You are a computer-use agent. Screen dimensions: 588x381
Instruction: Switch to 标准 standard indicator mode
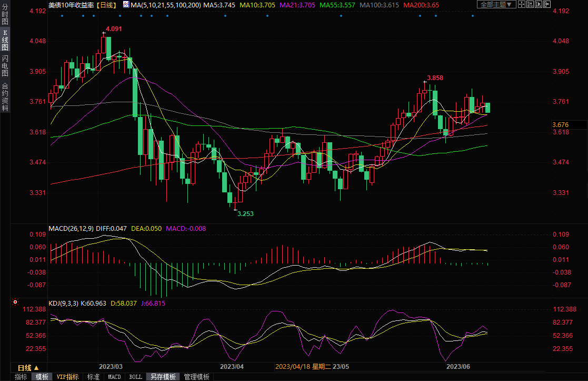(93, 377)
